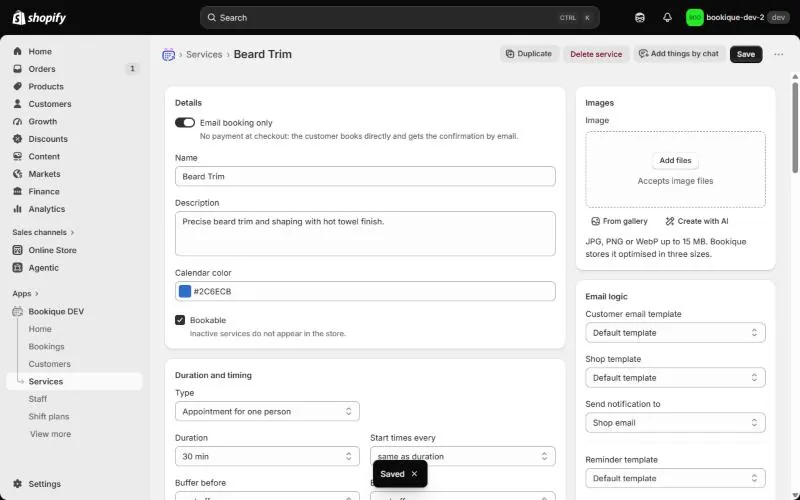Click the Shopify logo
This screenshot has width=800, height=500.
click(39, 18)
